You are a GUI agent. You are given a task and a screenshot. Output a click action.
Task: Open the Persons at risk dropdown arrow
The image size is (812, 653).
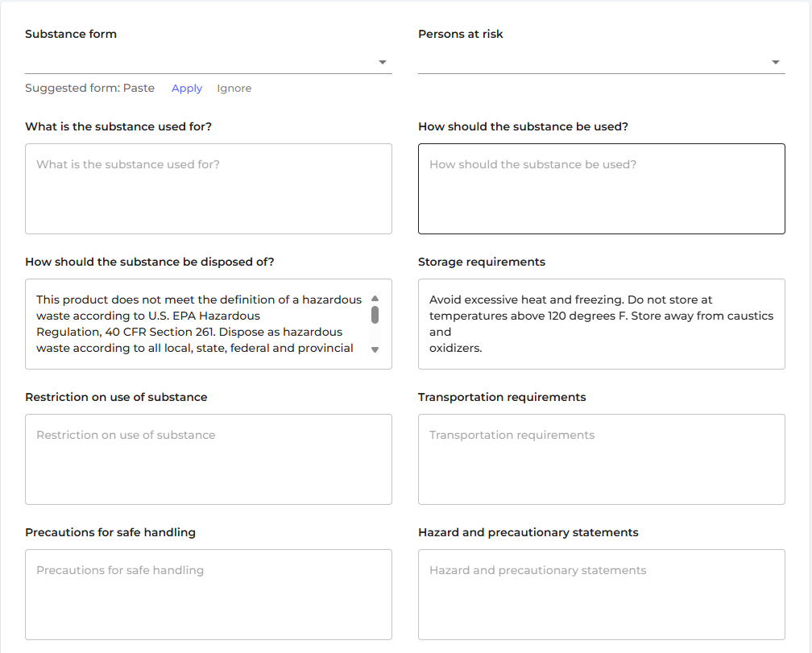775,62
